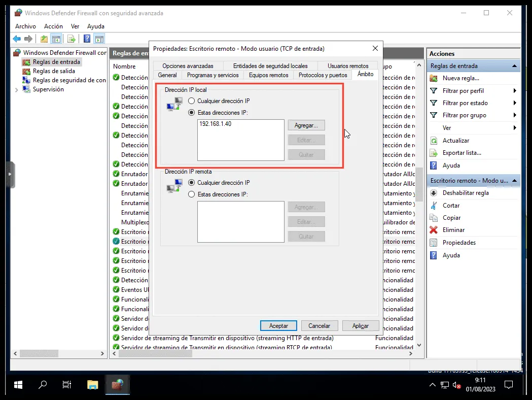Click the Aceptar button

(x=278, y=326)
